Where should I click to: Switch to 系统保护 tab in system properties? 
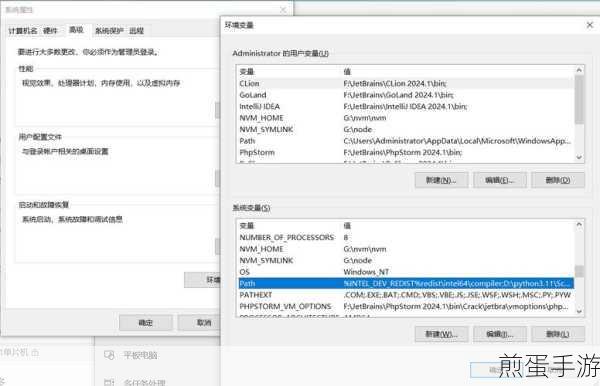[109, 31]
